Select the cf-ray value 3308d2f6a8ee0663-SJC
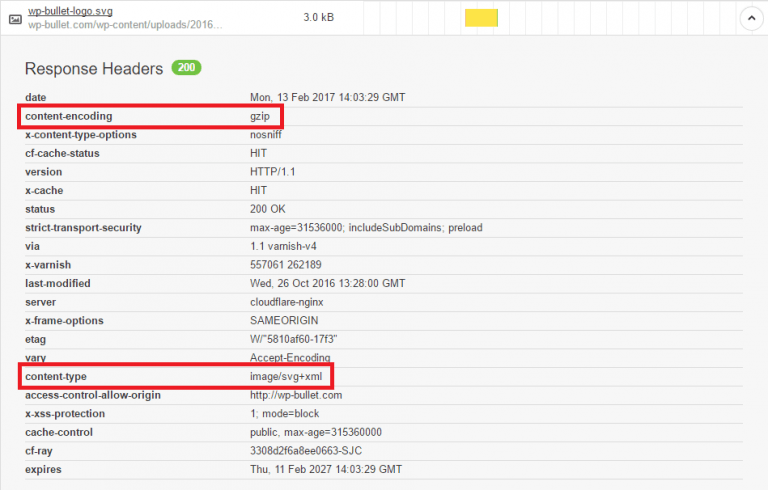The width and height of the screenshot is (768, 490). 306,451
